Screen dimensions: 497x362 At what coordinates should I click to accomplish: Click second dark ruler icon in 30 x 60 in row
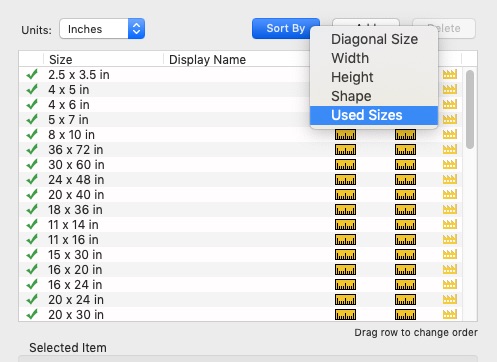point(405,165)
